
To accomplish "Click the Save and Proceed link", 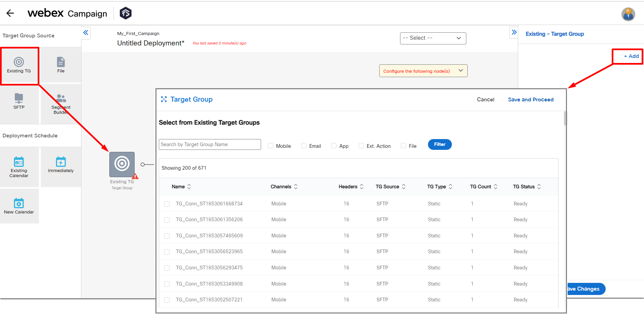I will pyautogui.click(x=531, y=99).
